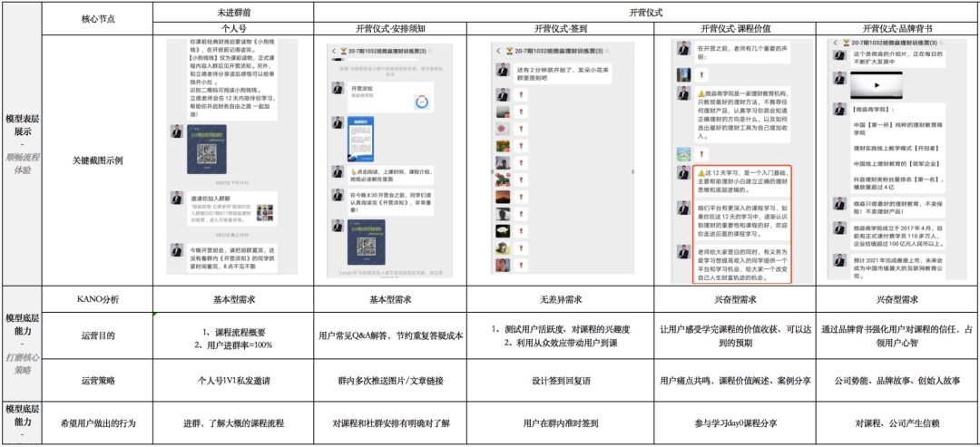
Task: Select the 通过品牌背书强化用户 cell
Action: (x=898, y=335)
